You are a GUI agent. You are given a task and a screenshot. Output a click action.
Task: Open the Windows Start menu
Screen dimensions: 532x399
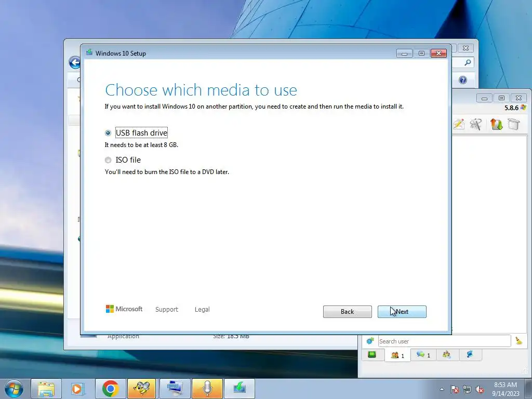pyautogui.click(x=14, y=389)
